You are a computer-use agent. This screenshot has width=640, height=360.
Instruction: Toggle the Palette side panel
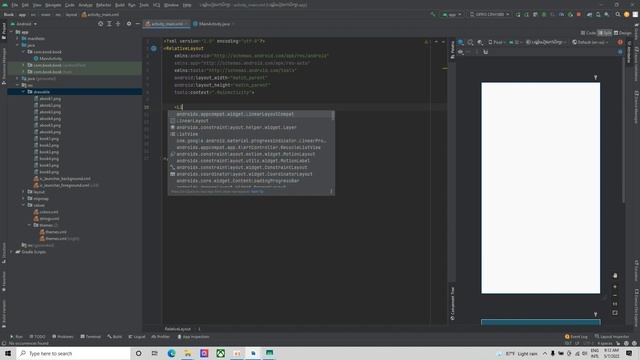[452, 50]
